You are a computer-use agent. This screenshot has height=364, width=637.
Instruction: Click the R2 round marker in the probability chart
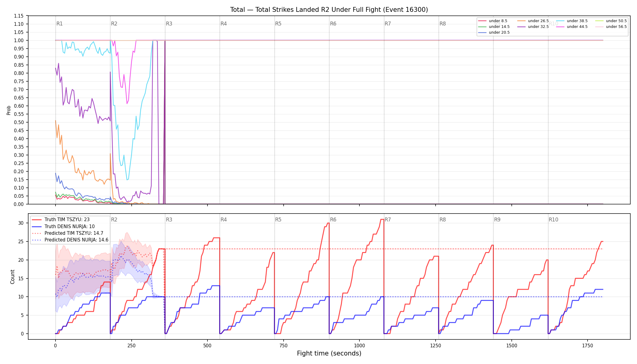pyautogui.click(x=114, y=24)
